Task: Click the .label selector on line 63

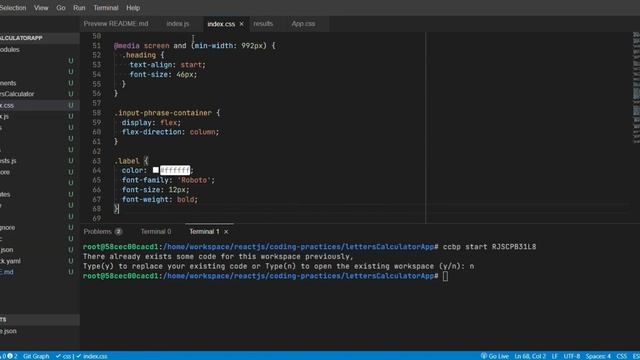Action: pos(127,161)
